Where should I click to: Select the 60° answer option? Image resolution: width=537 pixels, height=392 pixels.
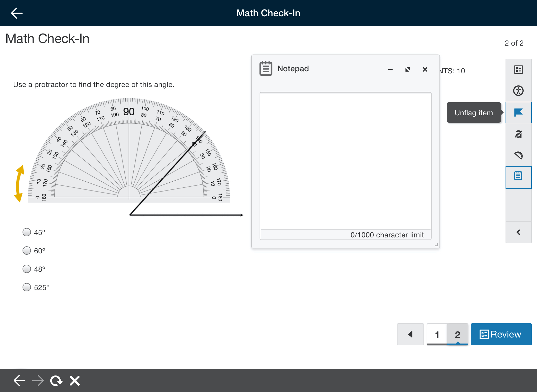27,251
